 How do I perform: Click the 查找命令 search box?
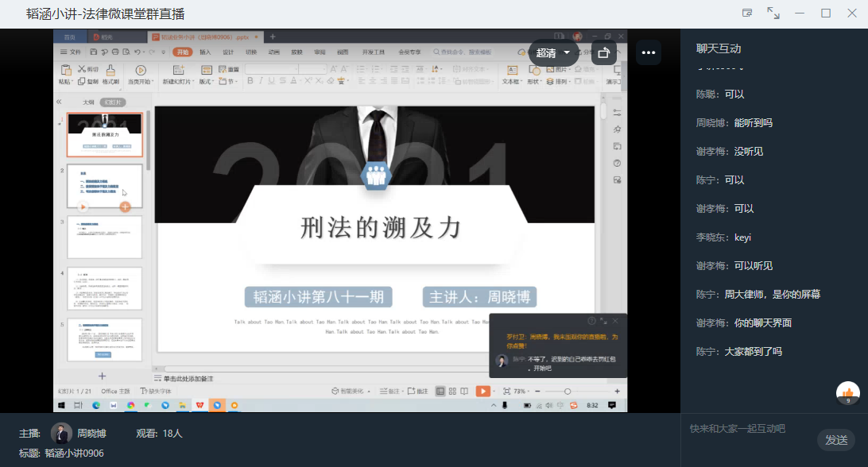click(x=465, y=52)
